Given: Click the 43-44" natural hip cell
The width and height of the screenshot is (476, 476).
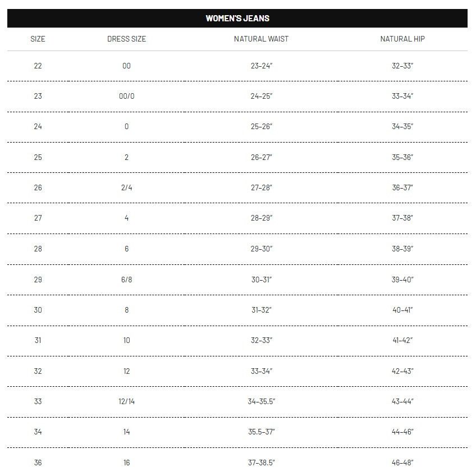Looking at the screenshot, I should tap(402, 402).
